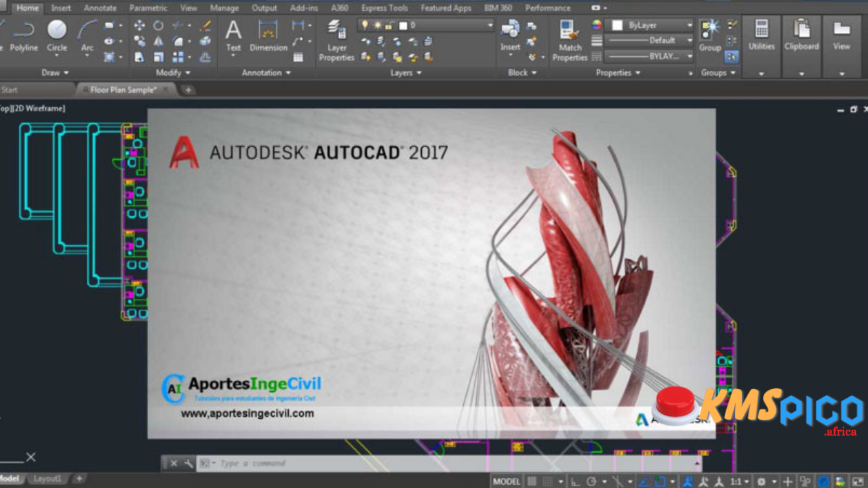
Task: Toggle ortho mode in status bar
Action: pyautogui.click(x=575, y=481)
